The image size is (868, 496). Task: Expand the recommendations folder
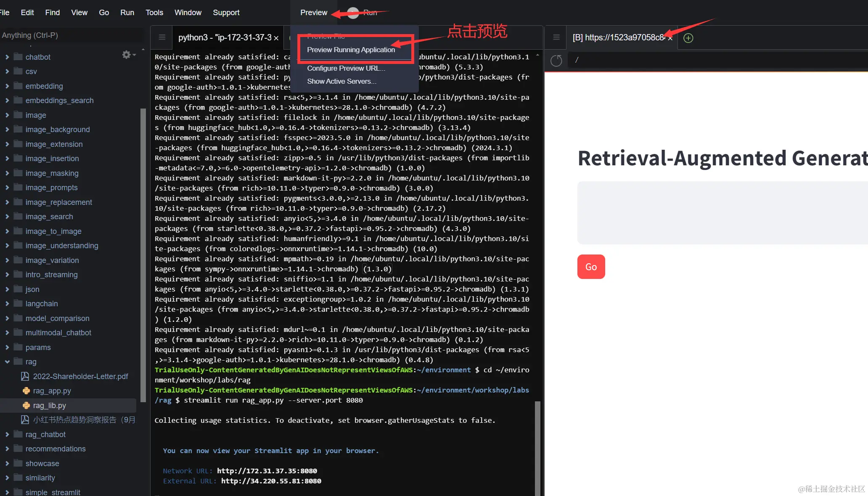point(7,449)
